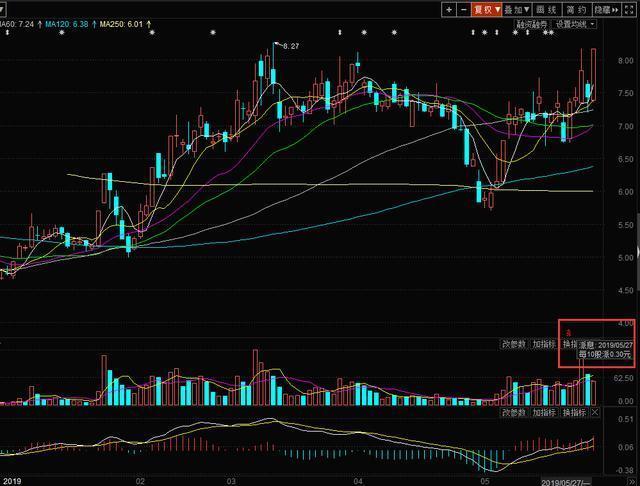Toggle 隐藏 to hide side panel
The width and height of the screenshot is (640, 486).
(606, 10)
